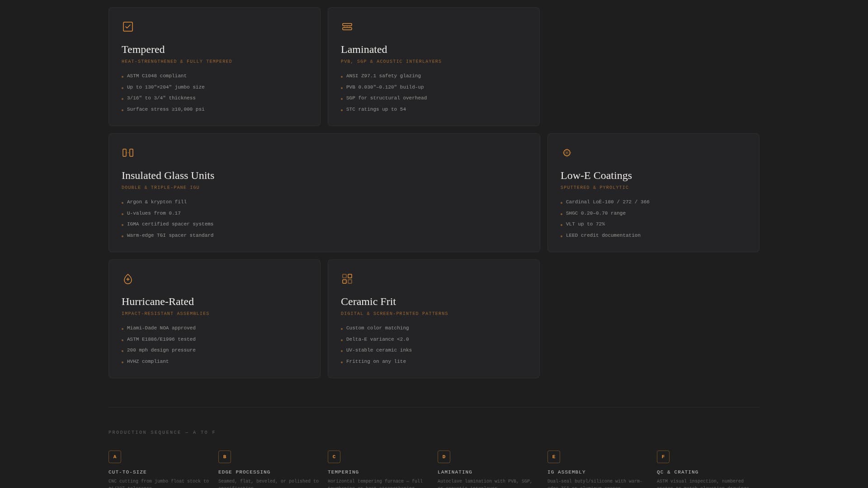The height and width of the screenshot is (488, 868).
Task: Click the PRODUCTION SEQUENCE — A TO F label
Action: 161,432
